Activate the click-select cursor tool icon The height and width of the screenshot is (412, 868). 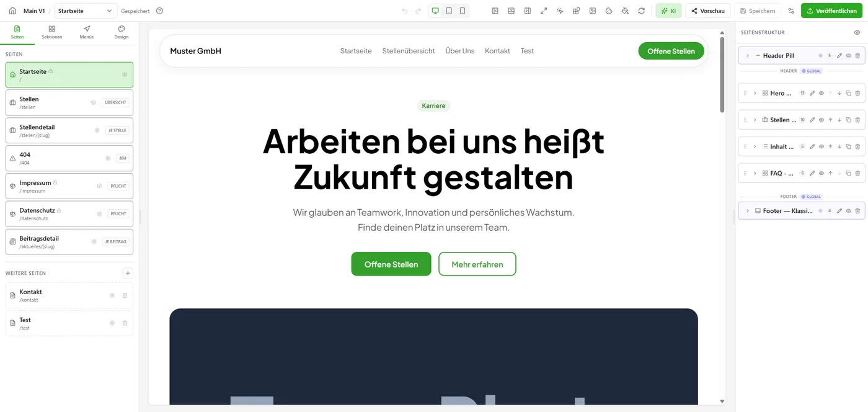(x=560, y=11)
